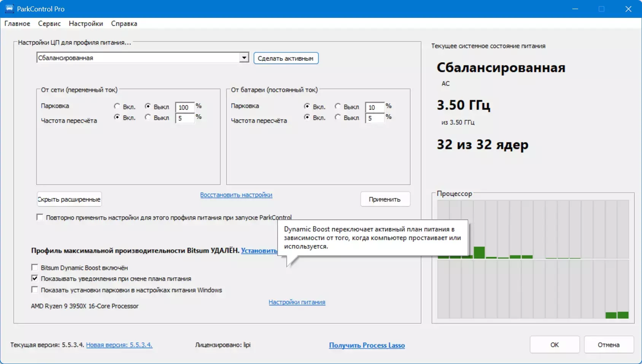Uncheck Показывать уведомления при смене плана
Screen dimensions: 642x364
coord(35,278)
